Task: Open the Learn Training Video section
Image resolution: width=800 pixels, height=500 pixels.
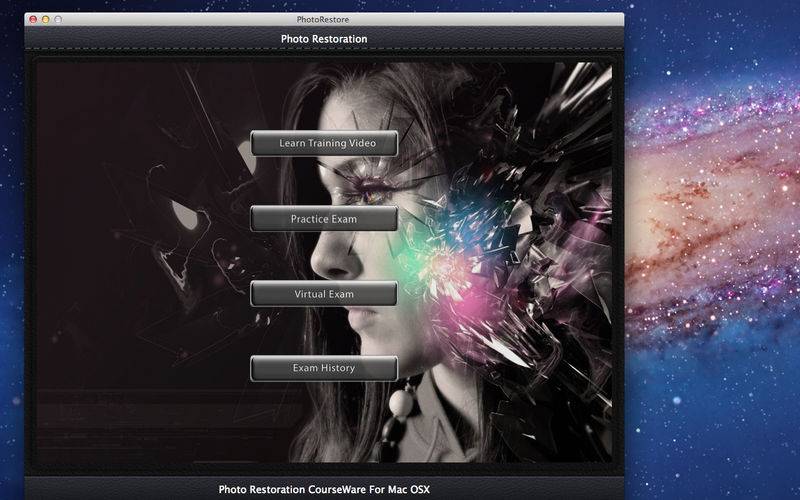Action: (x=324, y=143)
